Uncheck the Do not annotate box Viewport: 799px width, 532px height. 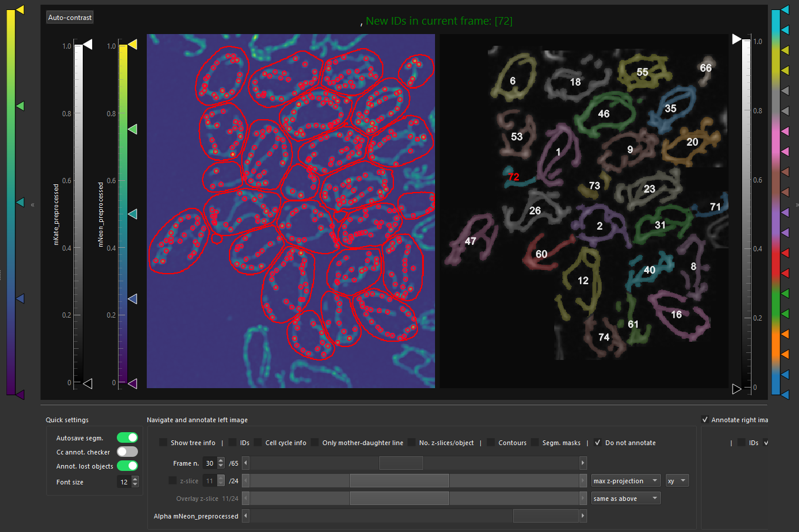(x=598, y=442)
